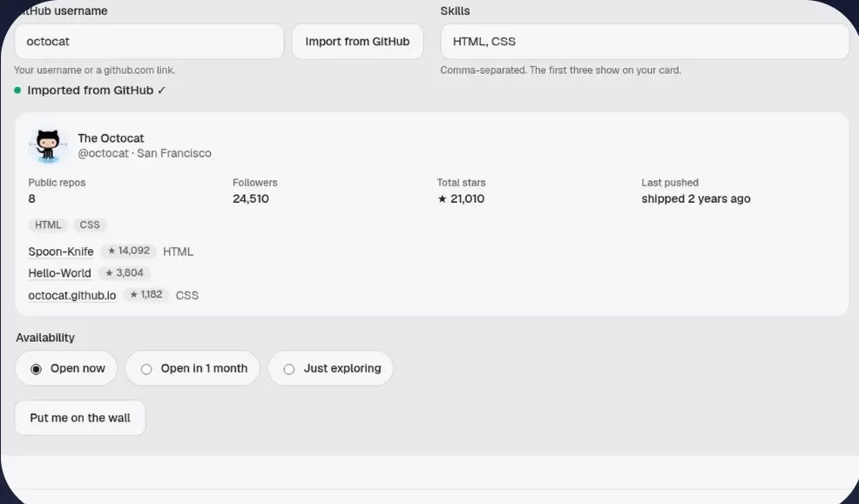Viewport: 859px width, 504px height.
Task: Click the 1,182 stars badge for octocat.github.io
Action: [146, 294]
